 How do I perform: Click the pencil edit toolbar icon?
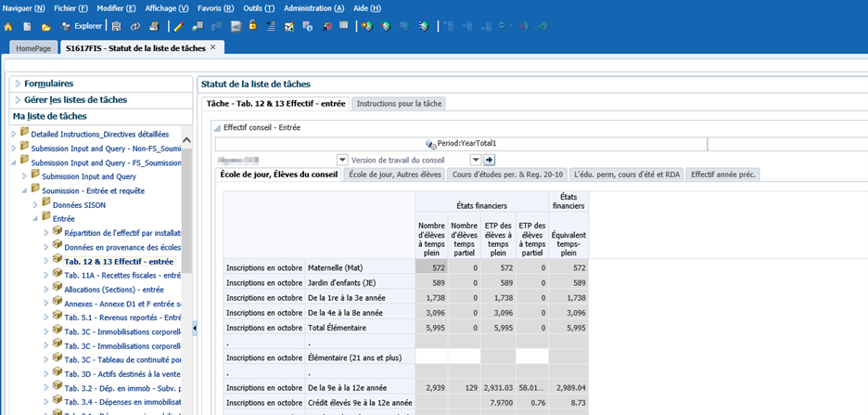pos(178,26)
